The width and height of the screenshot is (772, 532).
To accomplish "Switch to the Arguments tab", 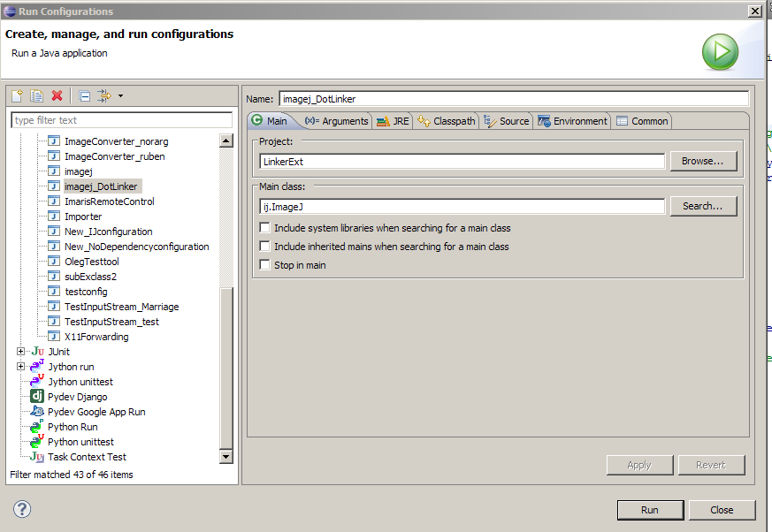I will (336, 121).
